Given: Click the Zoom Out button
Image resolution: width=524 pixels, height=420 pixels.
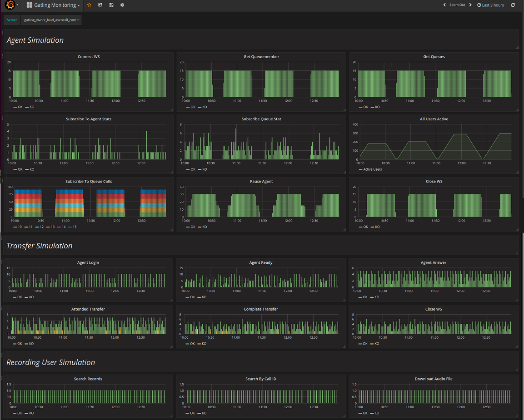Looking at the screenshot, I should point(457,5).
